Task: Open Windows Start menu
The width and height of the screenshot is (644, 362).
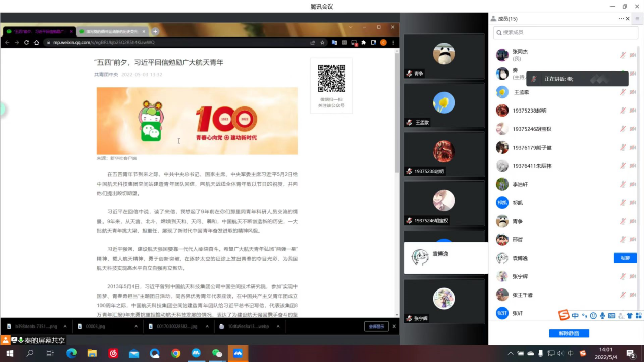Action: (x=10, y=353)
